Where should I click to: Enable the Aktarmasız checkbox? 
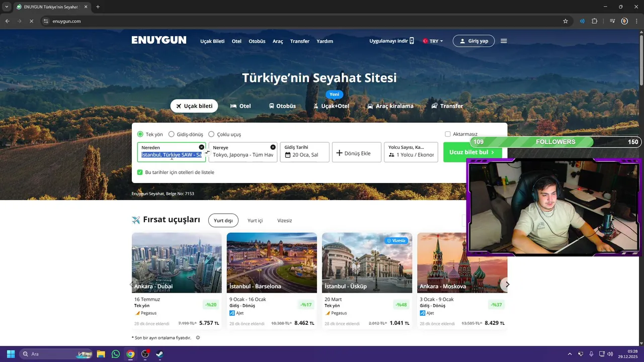[448, 134]
